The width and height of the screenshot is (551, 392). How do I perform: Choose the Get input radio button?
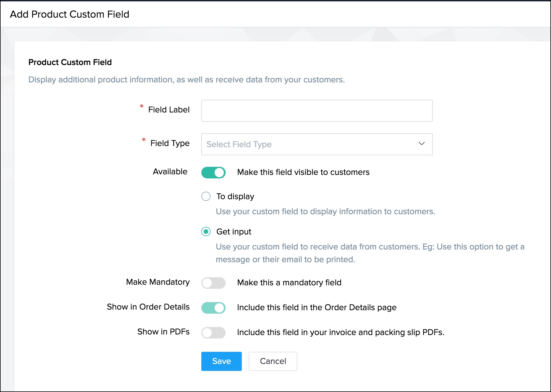[x=206, y=232]
